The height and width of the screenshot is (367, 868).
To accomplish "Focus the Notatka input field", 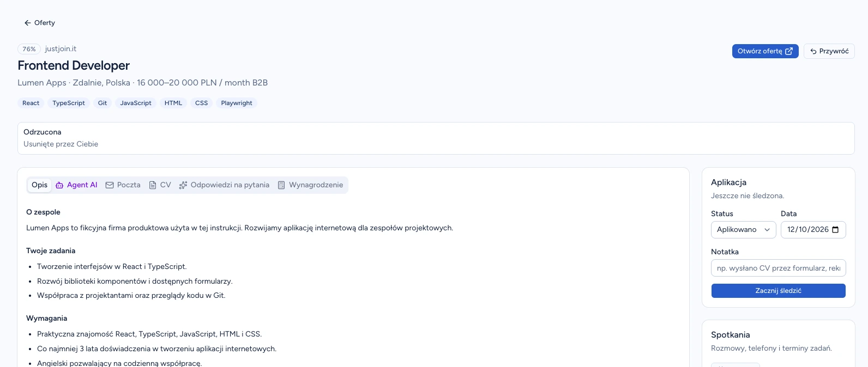I will (778, 268).
